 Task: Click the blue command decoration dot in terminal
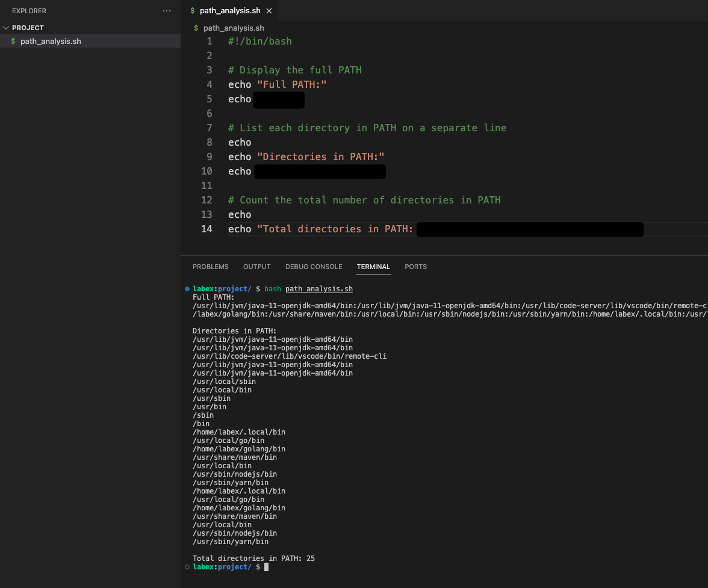[187, 289]
